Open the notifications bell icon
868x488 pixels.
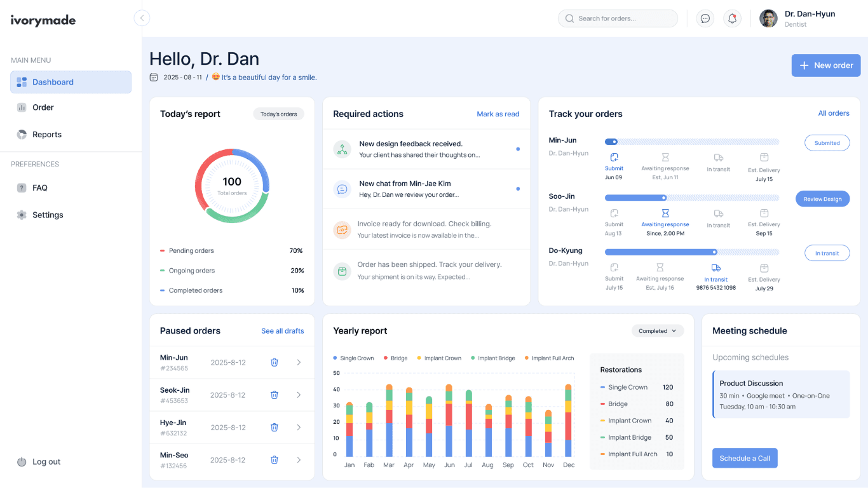coord(732,18)
